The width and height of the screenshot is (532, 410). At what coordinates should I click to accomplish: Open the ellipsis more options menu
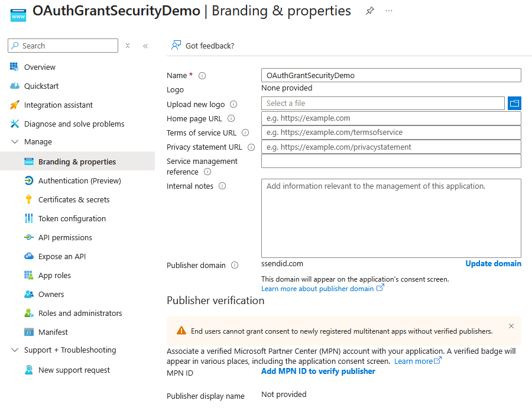click(389, 11)
